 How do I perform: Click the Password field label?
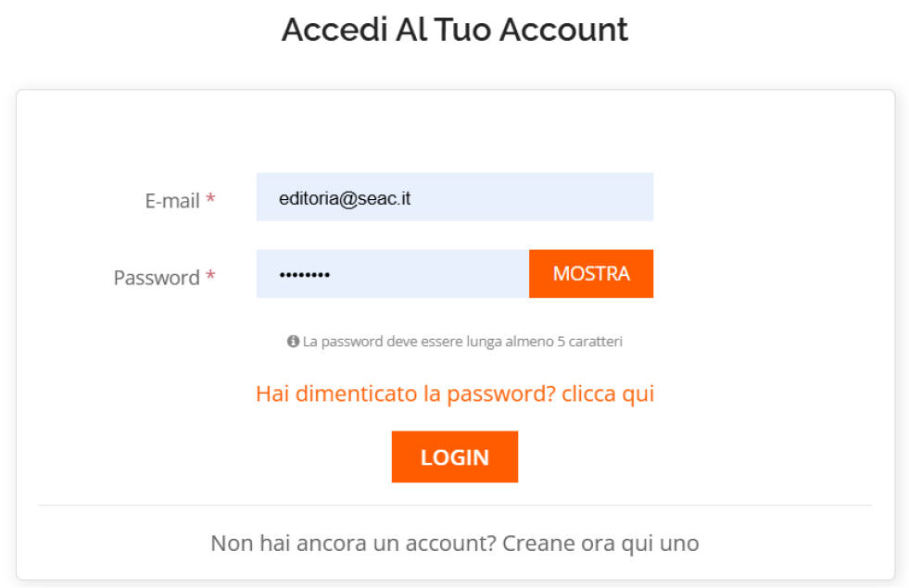(157, 277)
